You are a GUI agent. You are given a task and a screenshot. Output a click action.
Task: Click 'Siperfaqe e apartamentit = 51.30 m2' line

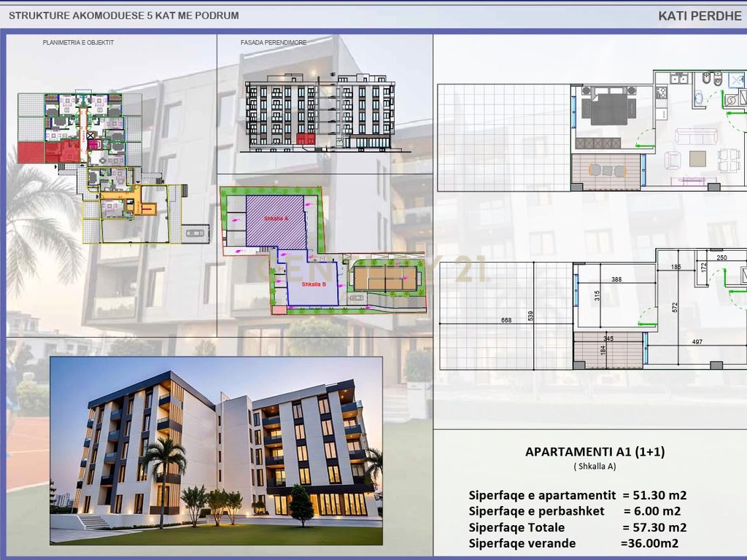pos(578,495)
